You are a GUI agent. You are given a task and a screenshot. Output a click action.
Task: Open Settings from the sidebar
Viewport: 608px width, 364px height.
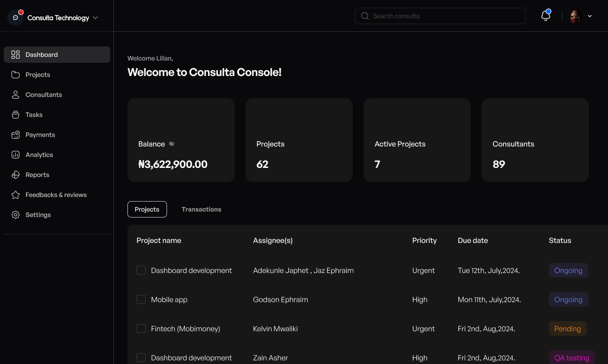(38, 215)
